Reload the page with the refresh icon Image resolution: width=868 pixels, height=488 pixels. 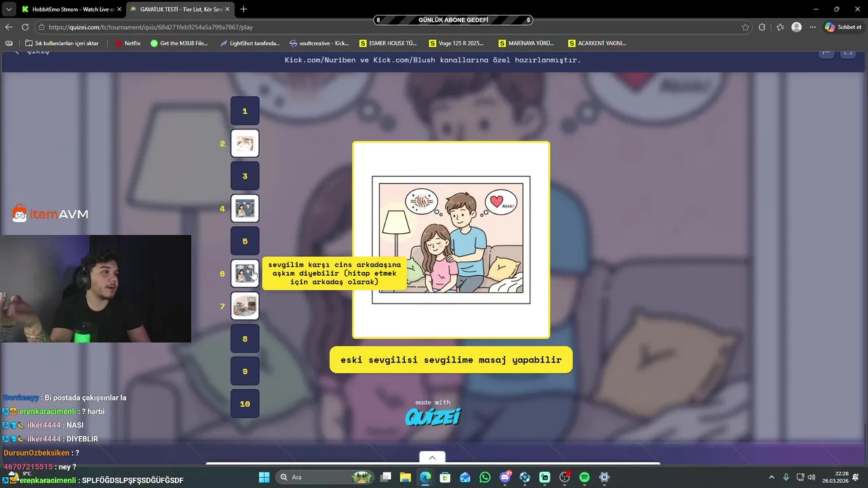(25, 27)
